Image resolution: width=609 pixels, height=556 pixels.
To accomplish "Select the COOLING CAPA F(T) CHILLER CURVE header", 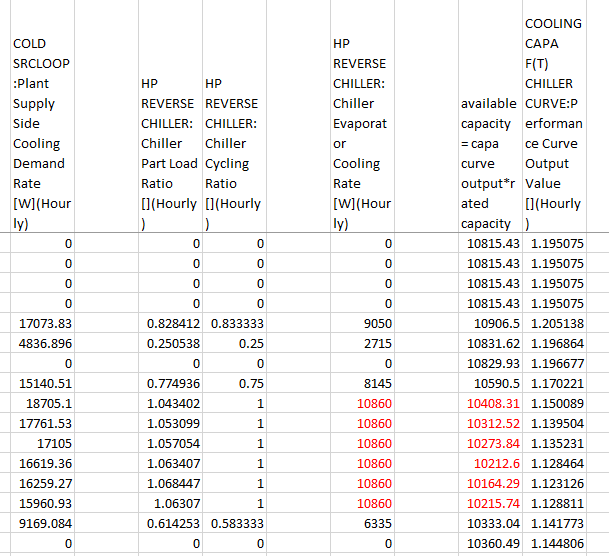I will point(554,116).
